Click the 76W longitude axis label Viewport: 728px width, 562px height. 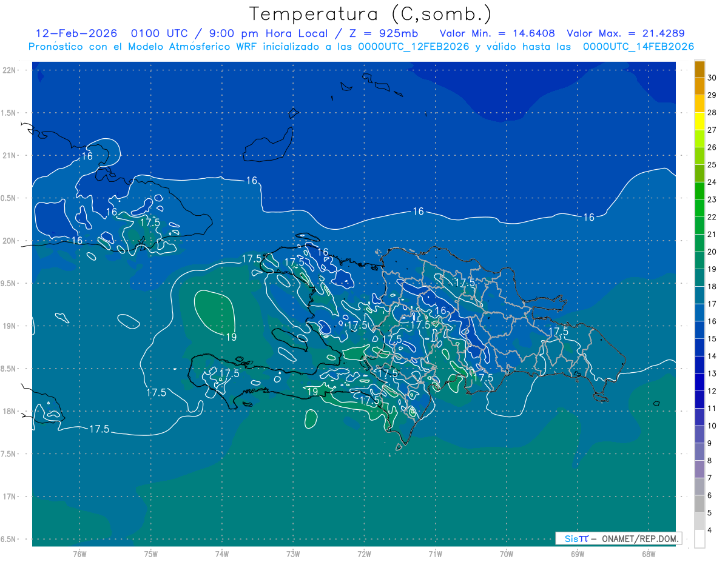(x=79, y=554)
